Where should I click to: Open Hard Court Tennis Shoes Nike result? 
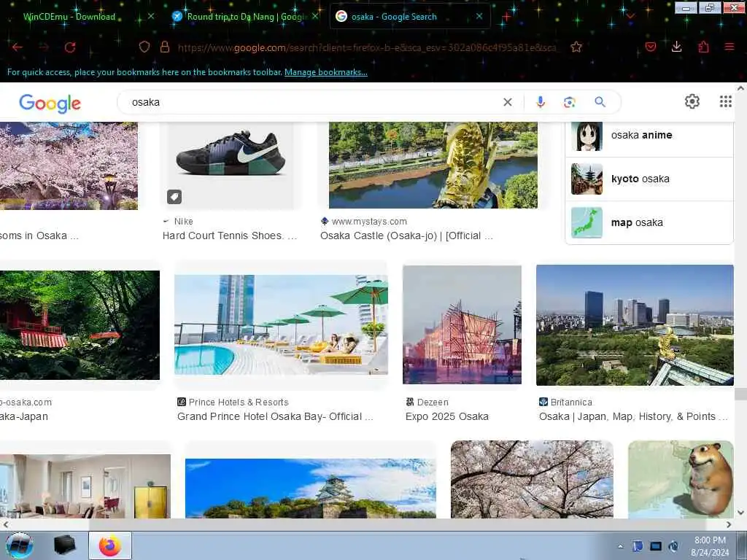[230, 236]
